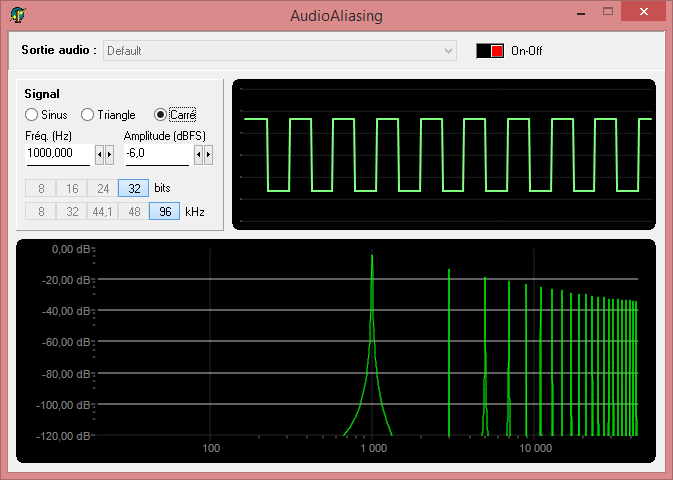Select 48 kHz sample rate
The width and height of the screenshot is (673, 480).
[133, 211]
